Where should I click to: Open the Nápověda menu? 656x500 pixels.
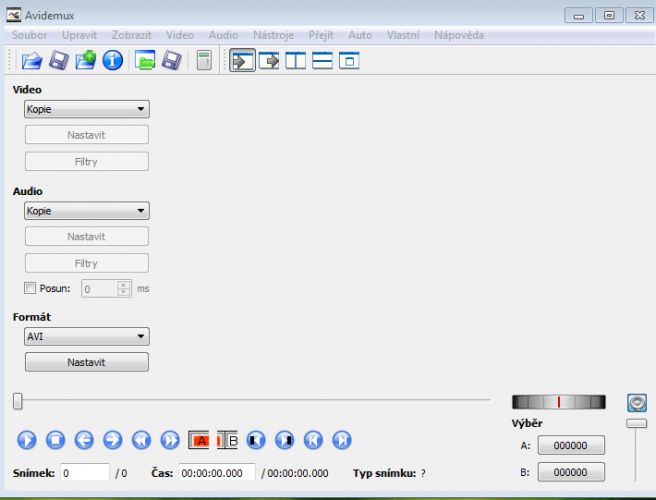459,35
